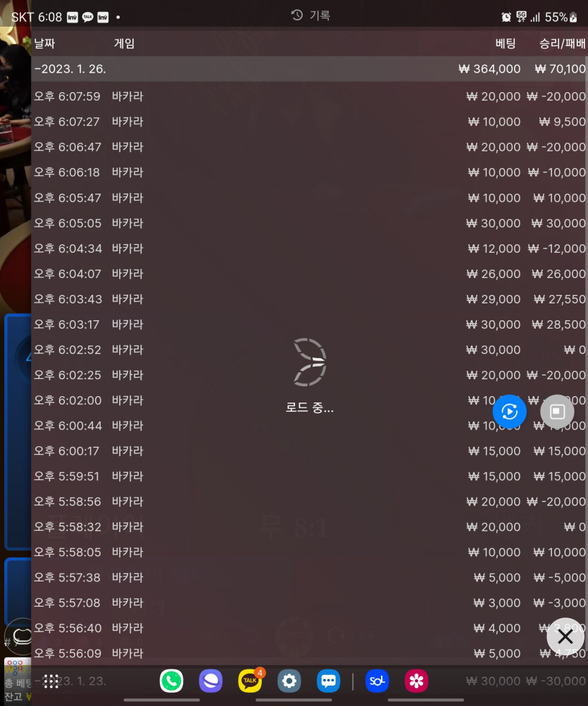588x706 pixels.
Task: Tap the 로드 중... loading spinner
Action: [310, 375]
